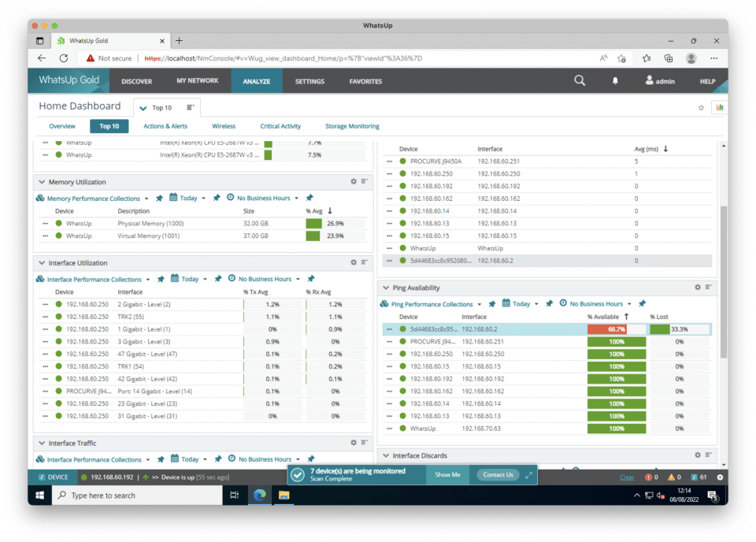Open Interface Discards settings gear
Screen dimensions: 756x542
[698, 455]
